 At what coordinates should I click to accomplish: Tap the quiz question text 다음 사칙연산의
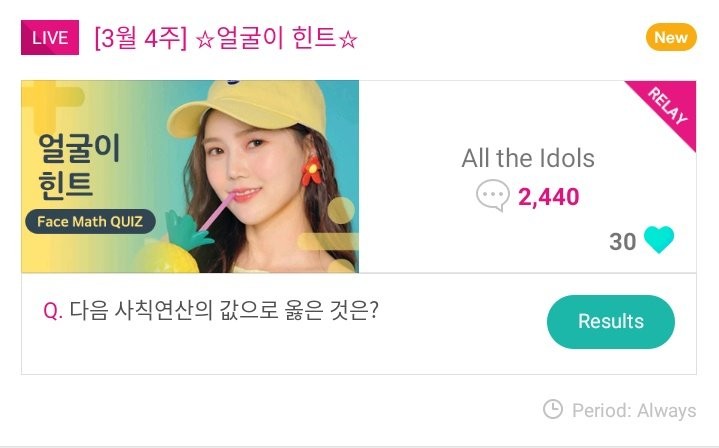click(x=224, y=310)
